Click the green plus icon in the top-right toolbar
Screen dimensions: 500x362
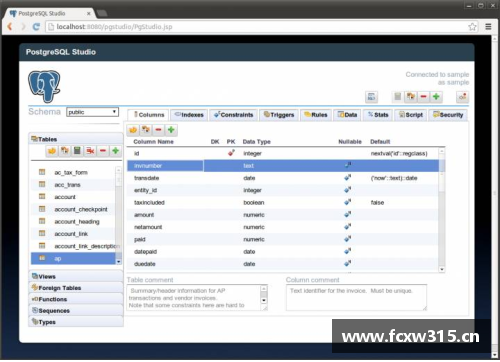pyautogui.click(x=436, y=97)
